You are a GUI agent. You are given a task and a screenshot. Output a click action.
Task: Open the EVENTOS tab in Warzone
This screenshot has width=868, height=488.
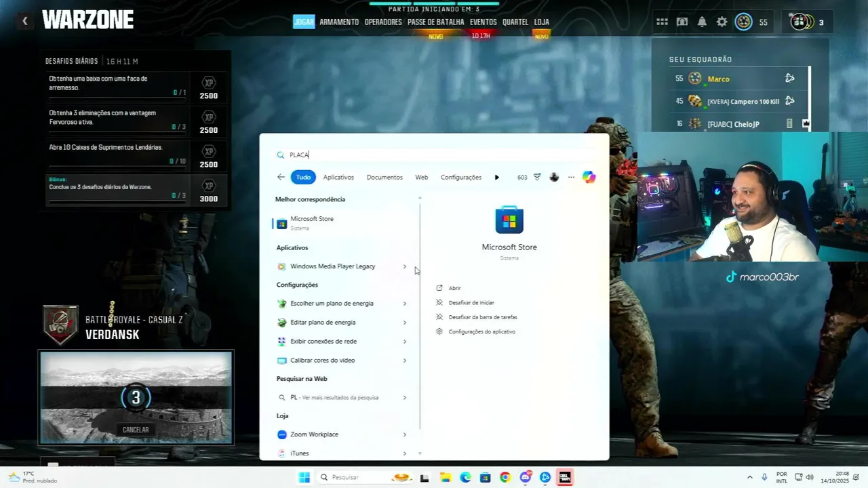point(484,22)
